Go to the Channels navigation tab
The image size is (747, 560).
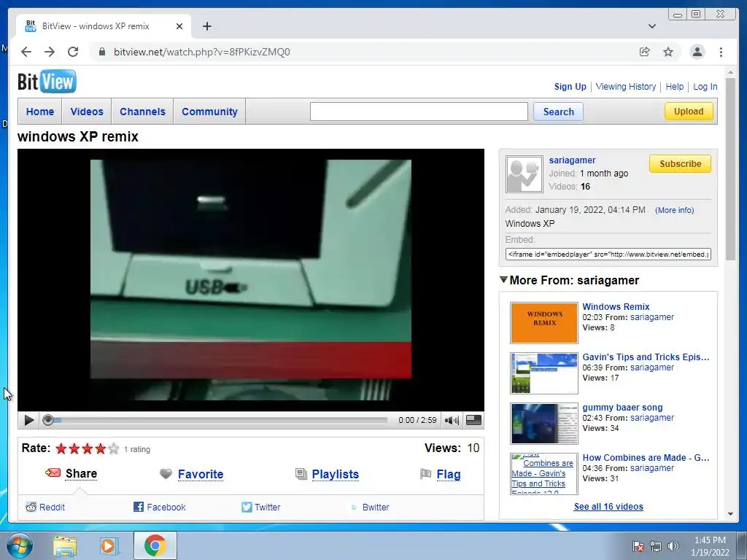(142, 112)
